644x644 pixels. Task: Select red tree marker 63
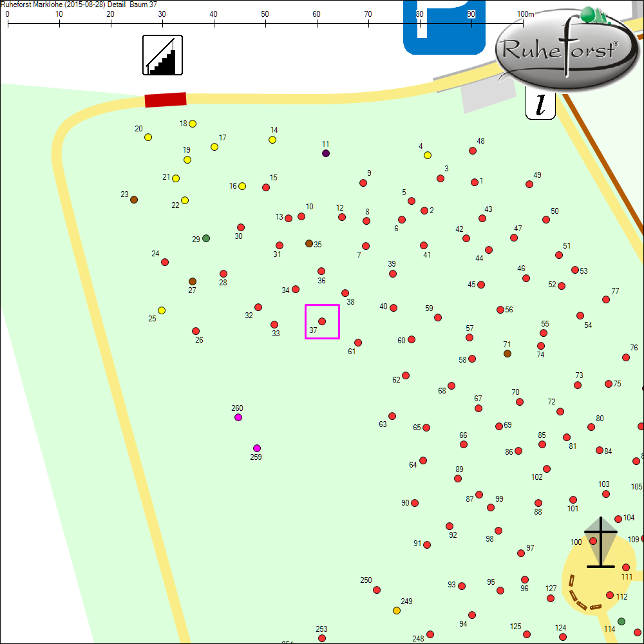pyautogui.click(x=392, y=416)
